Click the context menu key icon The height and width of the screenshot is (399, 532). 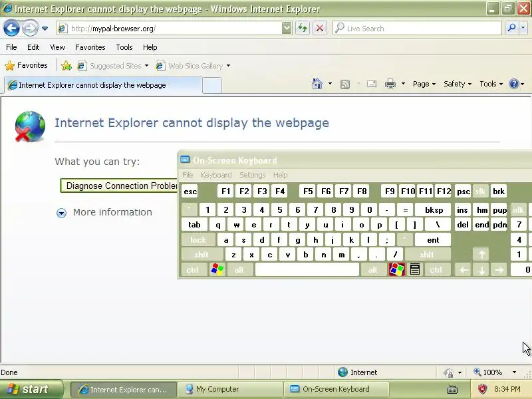click(x=414, y=270)
